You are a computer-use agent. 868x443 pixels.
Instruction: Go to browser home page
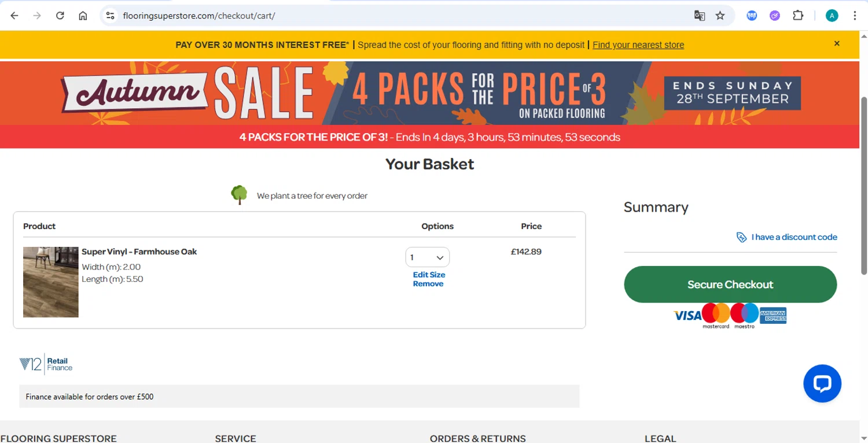pos(83,16)
